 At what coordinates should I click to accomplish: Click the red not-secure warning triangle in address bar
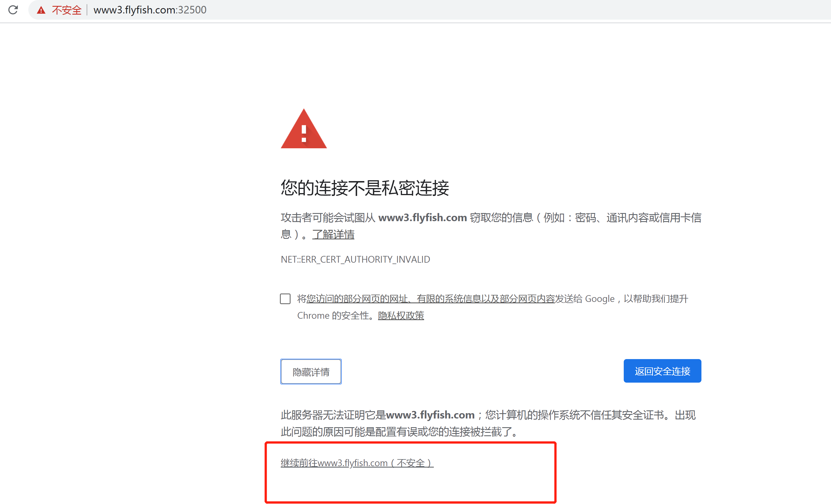pos(41,10)
